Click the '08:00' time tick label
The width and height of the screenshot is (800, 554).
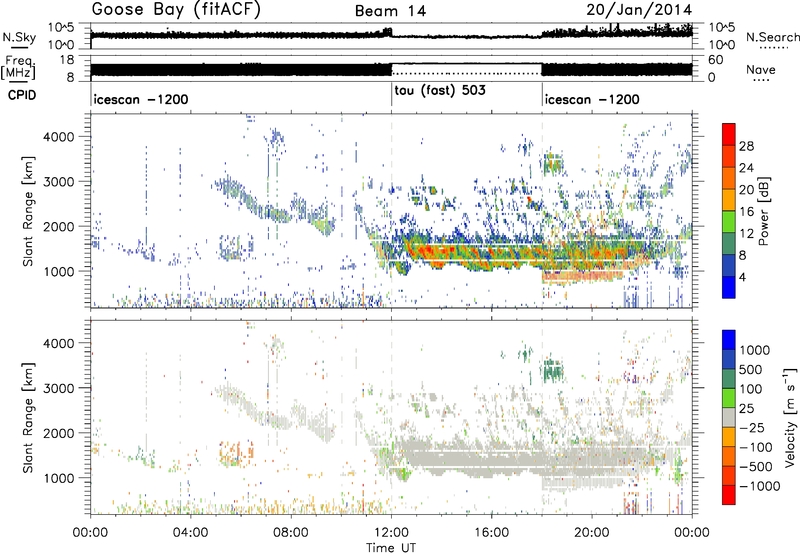pyautogui.click(x=291, y=533)
